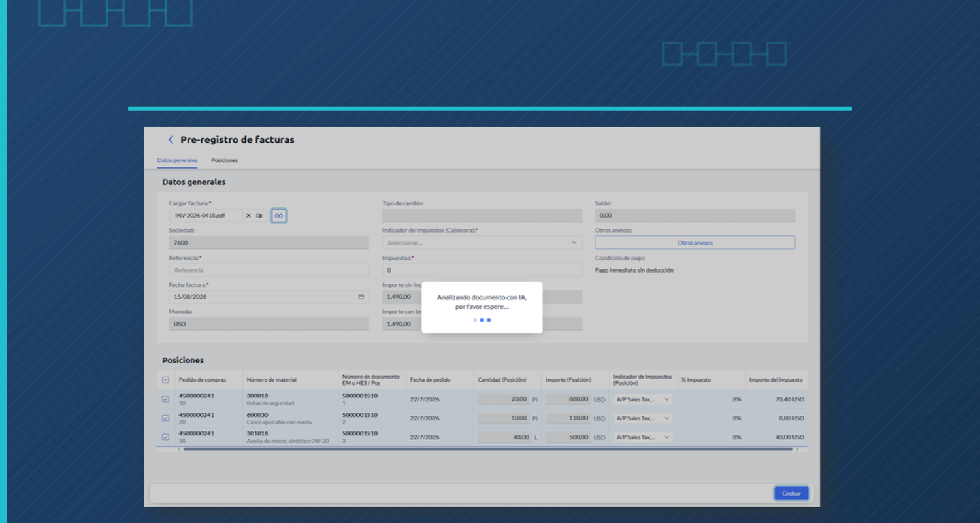Clear the uploaded INV-2026-0418.pdf file

pyautogui.click(x=248, y=216)
